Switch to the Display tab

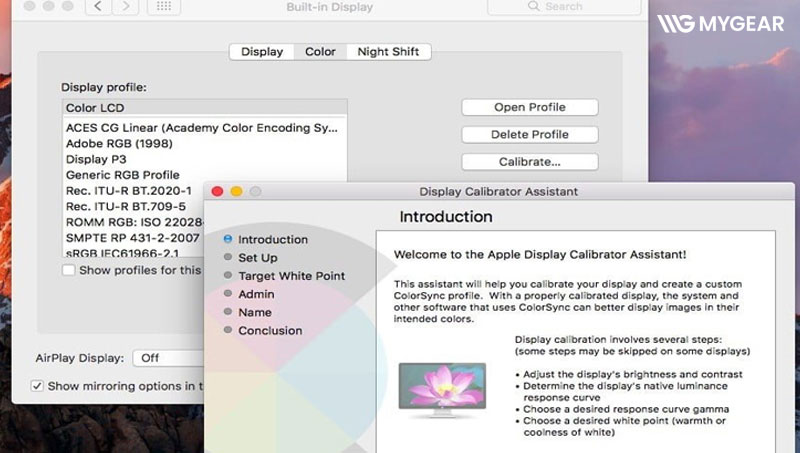point(261,52)
